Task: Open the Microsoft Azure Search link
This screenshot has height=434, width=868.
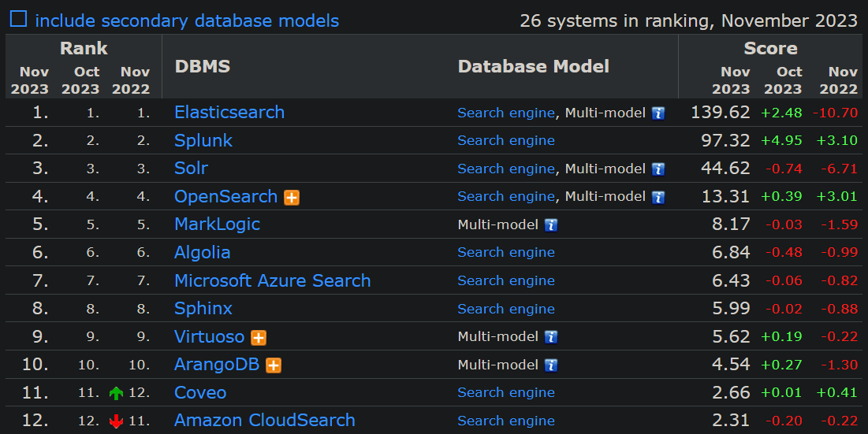Action: [x=272, y=281]
